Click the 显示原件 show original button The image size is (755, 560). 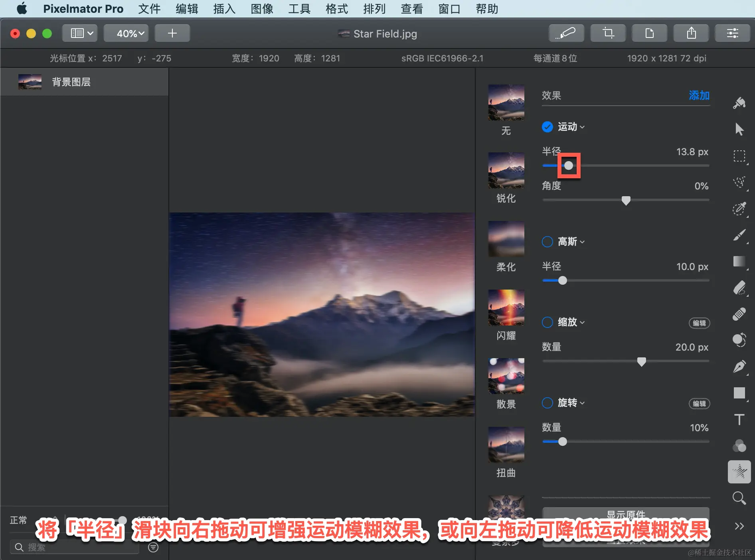tap(625, 515)
